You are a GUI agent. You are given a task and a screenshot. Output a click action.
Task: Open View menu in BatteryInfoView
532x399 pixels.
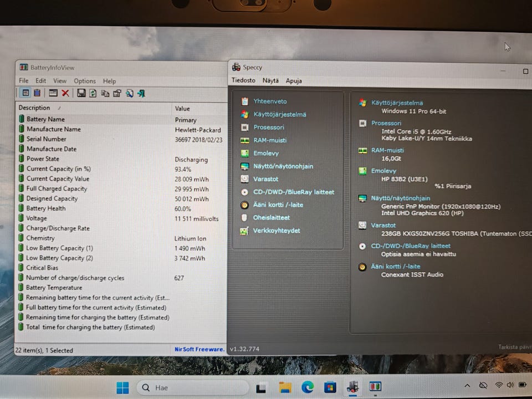(x=60, y=81)
